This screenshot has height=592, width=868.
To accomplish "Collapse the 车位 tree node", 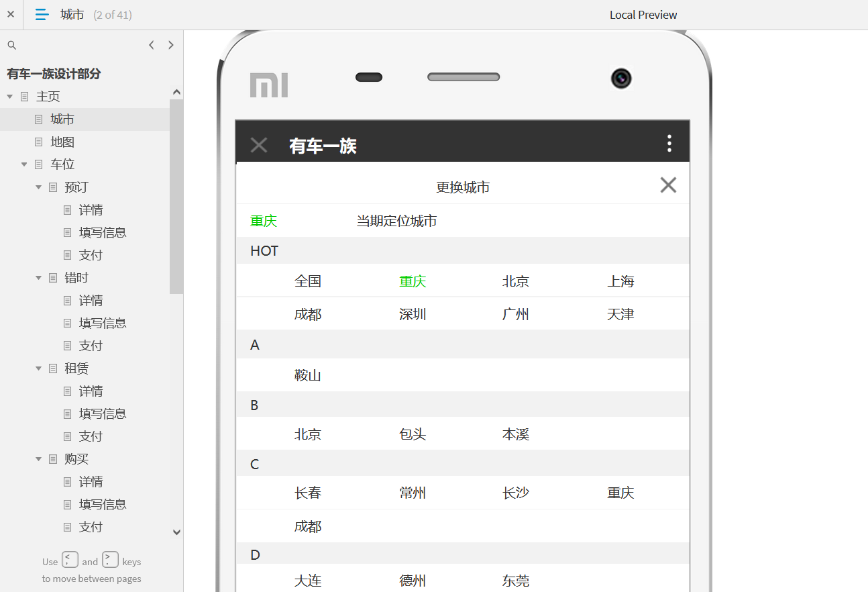I will (24, 164).
